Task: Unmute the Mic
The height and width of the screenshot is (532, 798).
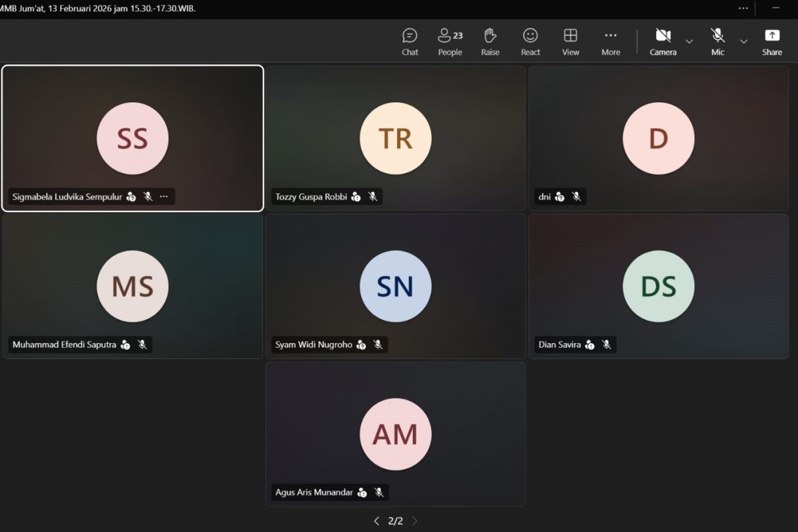Action: tap(718, 42)
